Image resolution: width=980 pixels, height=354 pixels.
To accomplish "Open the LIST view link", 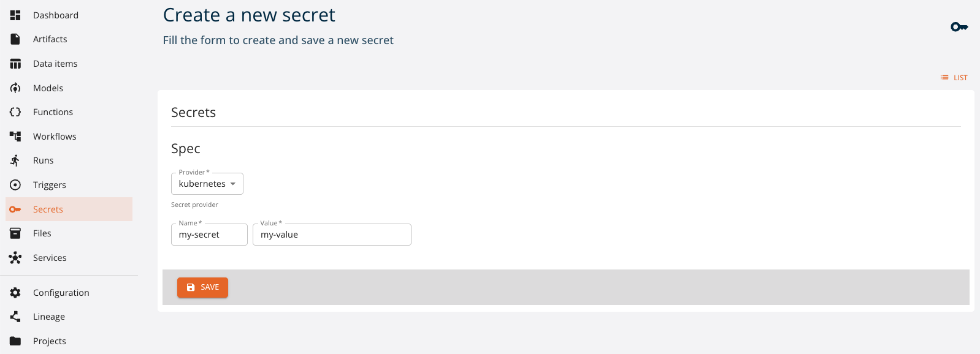I will (x=954, y=77).
